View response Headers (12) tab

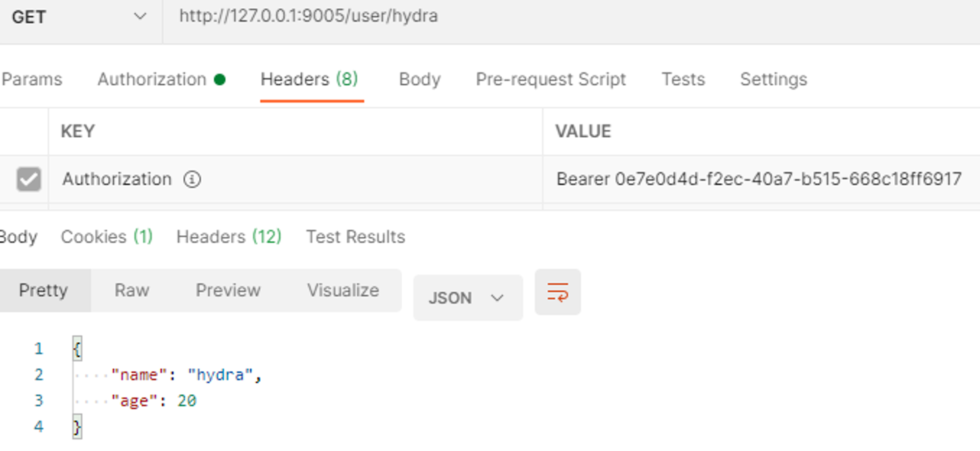pos(229,237)
